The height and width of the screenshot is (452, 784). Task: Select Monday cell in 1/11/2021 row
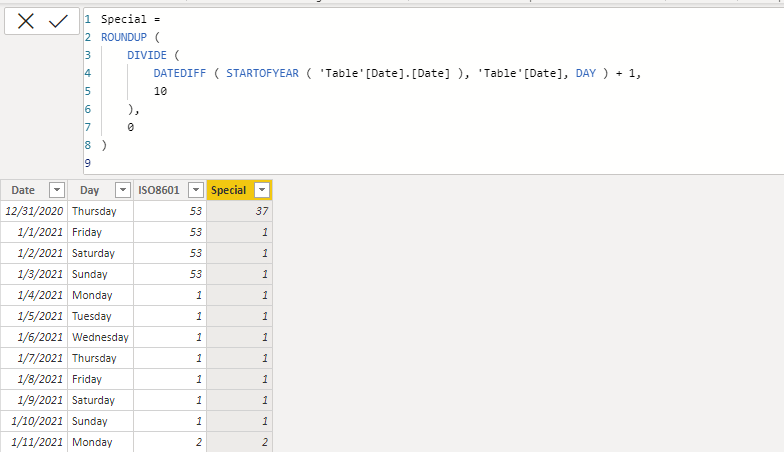(100, 442)
